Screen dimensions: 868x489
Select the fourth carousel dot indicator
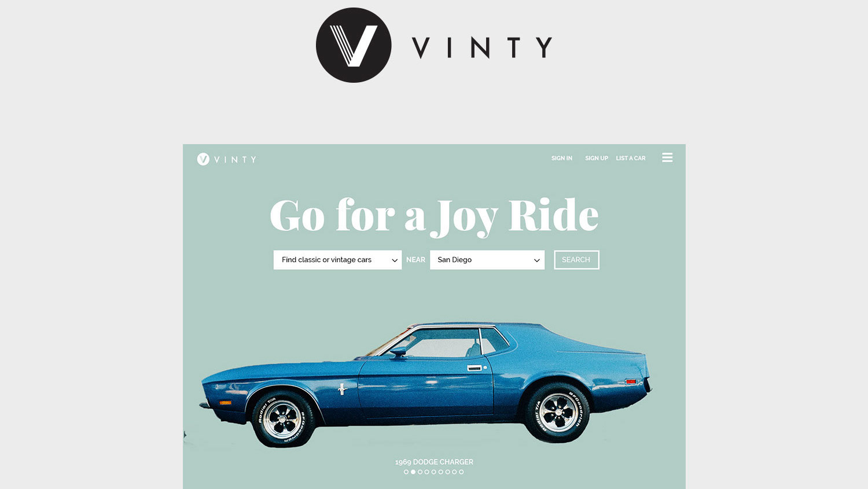427,472
